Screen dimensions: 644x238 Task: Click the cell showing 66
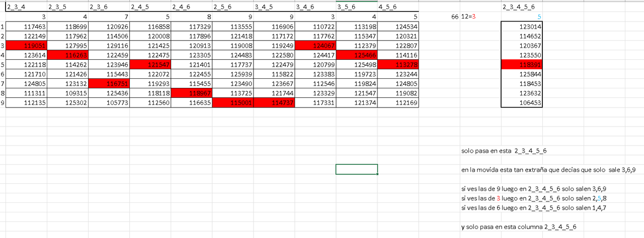[x=439, y=17]
